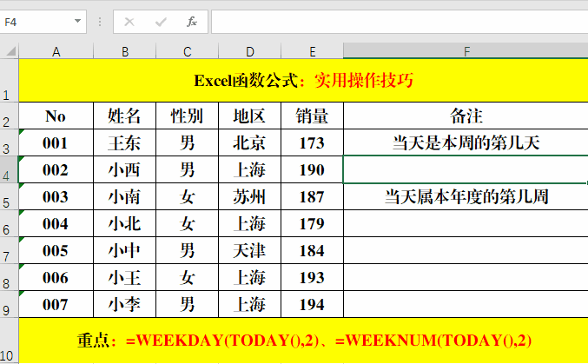This screenshot has height=364, width=588.
Task: Click cell containing '006'
Action: (x=56, y=277)
